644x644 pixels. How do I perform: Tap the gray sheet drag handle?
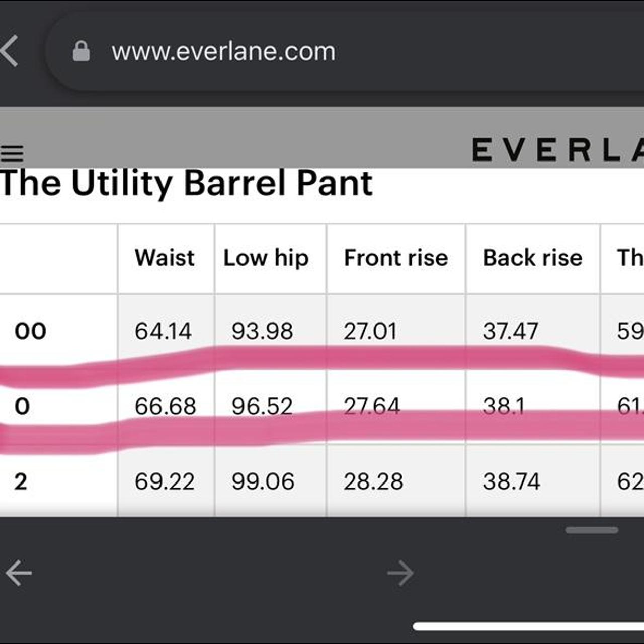592,530
